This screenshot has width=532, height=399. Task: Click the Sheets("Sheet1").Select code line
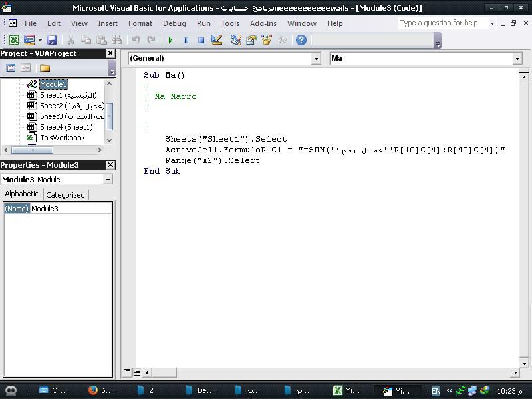tap(225, 139)
